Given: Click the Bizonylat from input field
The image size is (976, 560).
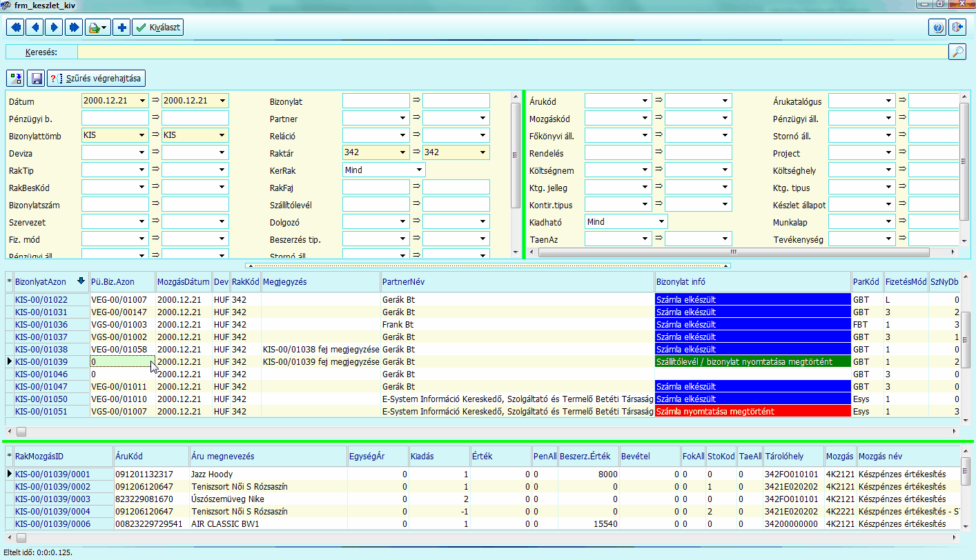Looking at the screenshot, I should point(376,101).
